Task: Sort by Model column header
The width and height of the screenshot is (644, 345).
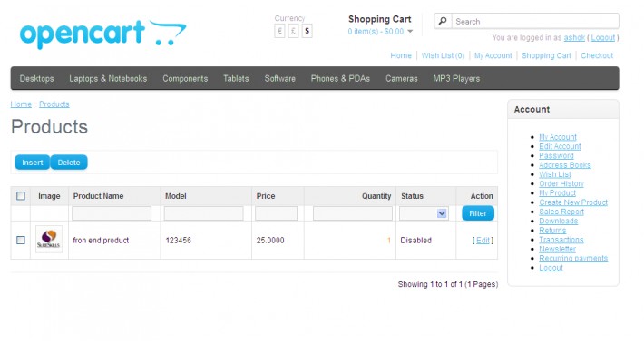Action: pyautogui.click(x=176, y=196)
